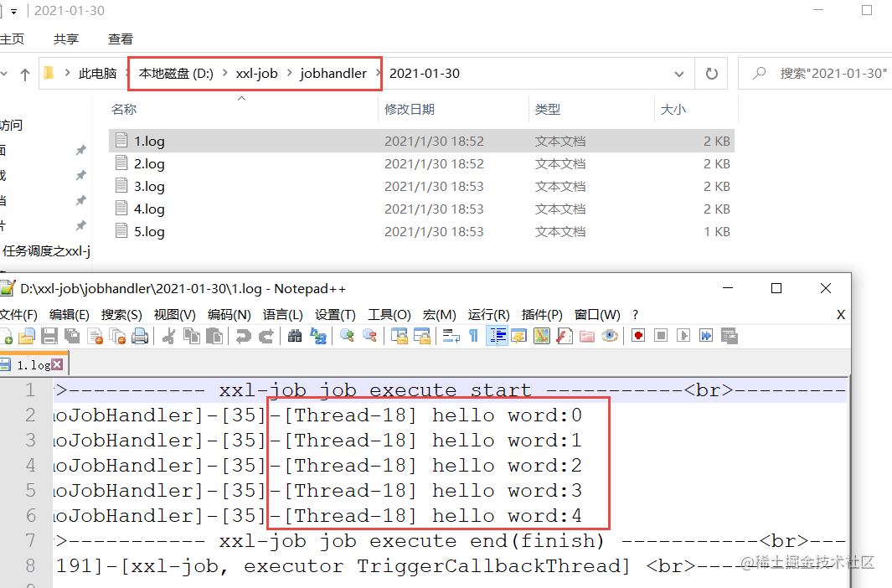Toggle synchronized horizontal scrolling
The image size is (892, 588).
tap(421, 336)
